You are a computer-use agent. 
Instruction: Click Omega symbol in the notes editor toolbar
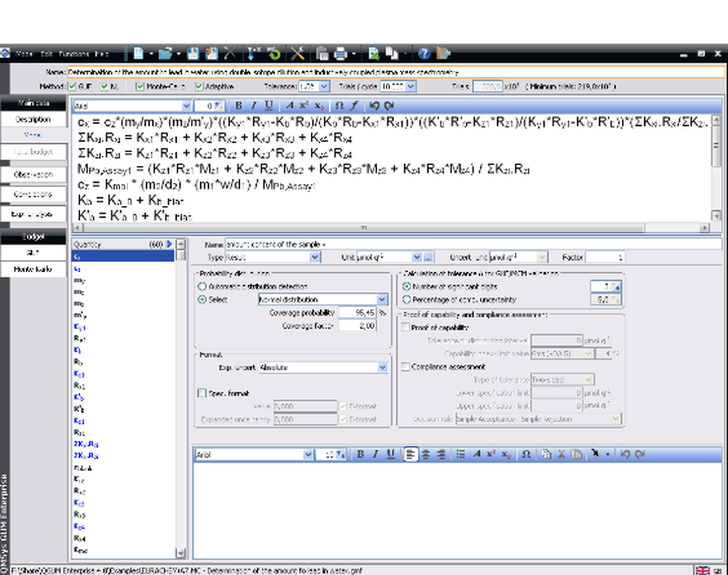[x=526, y=454]
